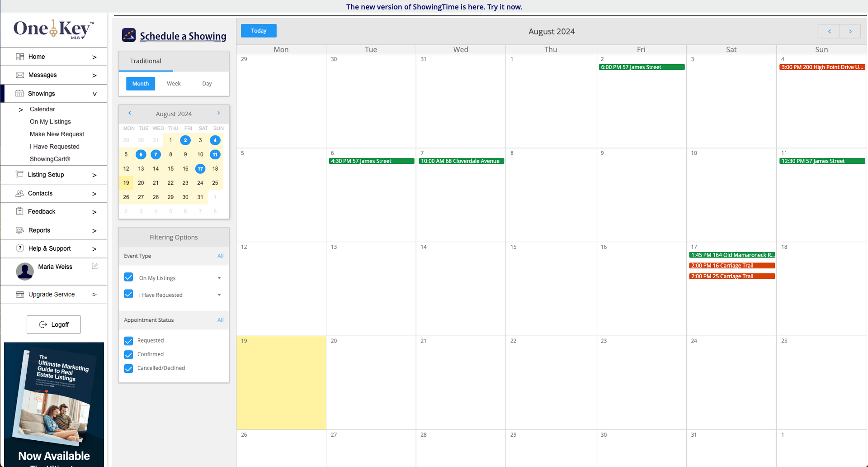Select the Showings calendar icon
The width and height of the screenshot is (868, 467).
[x=20, y=93]
